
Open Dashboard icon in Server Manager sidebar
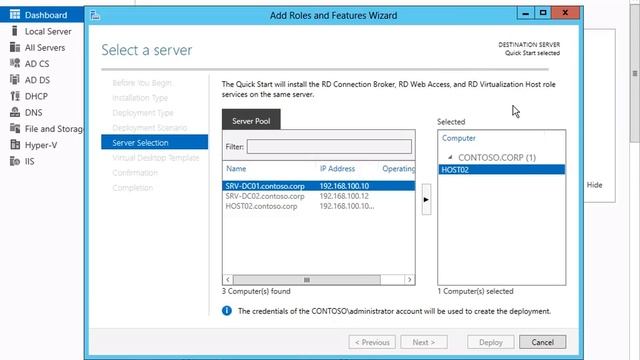coord(15,15)
